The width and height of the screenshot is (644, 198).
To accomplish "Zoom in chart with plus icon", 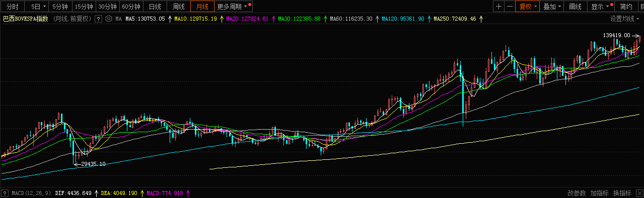I will (498, 7).
